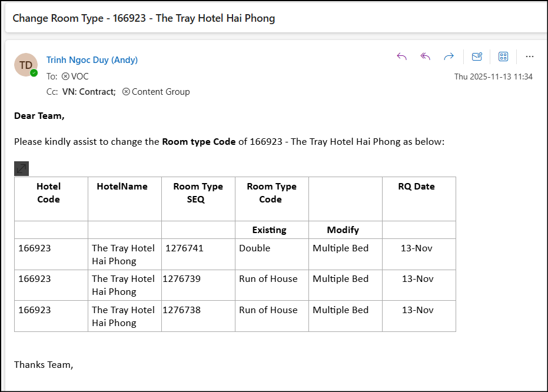This screenshot has width=548, height=392.
Task: Click the received date Thu 2025-11-13 11:34
Action: (493, 77)
